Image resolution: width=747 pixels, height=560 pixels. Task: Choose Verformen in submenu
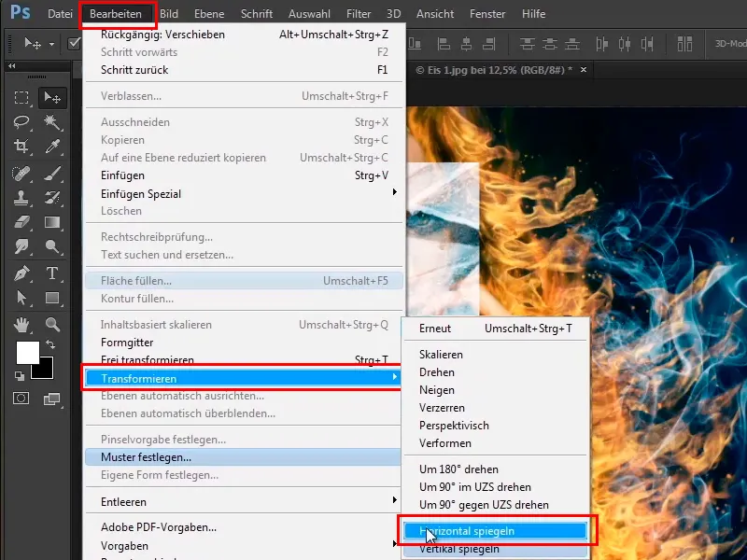(x=495, y=442)
